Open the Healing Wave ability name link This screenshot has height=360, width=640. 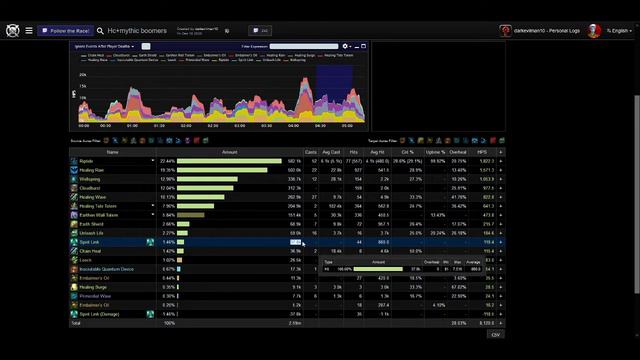click(x=93, y=197)
